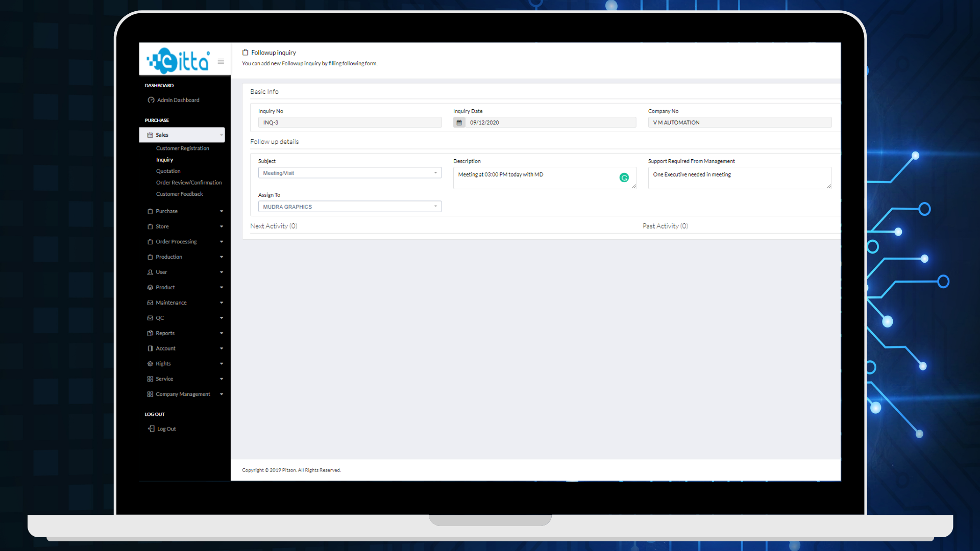Click the Citta logo in sidebar
Viewport: 980px width, 551px height.
tap(178, 61)
